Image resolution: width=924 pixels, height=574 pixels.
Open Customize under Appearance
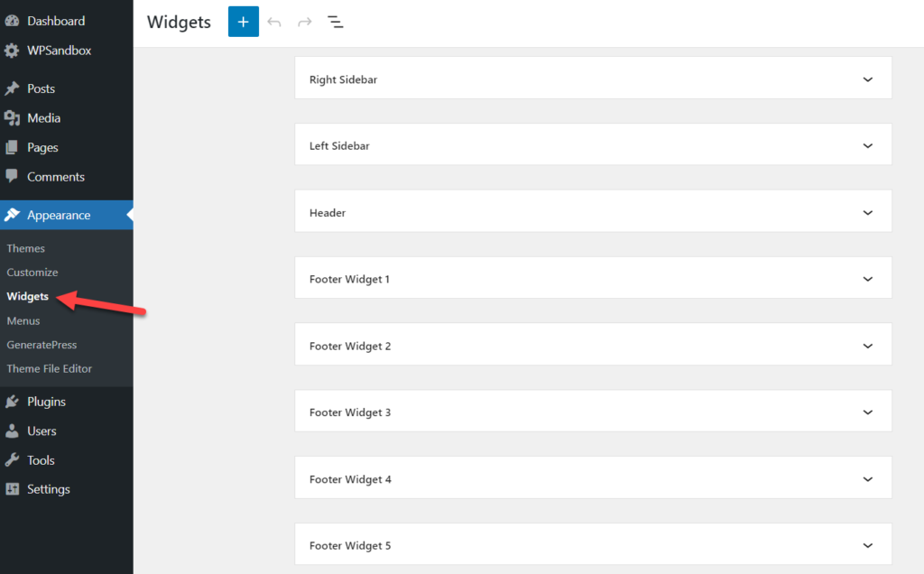tap(32, 273)
